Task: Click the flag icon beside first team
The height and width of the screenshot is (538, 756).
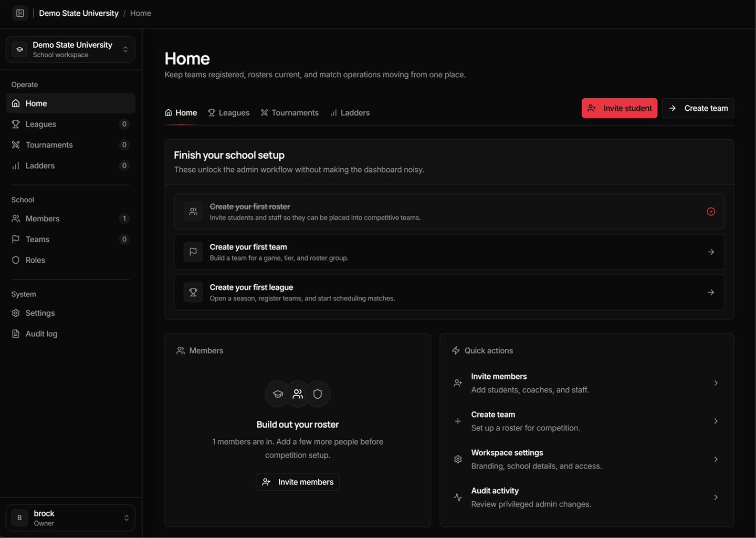Action: (193, 252)
